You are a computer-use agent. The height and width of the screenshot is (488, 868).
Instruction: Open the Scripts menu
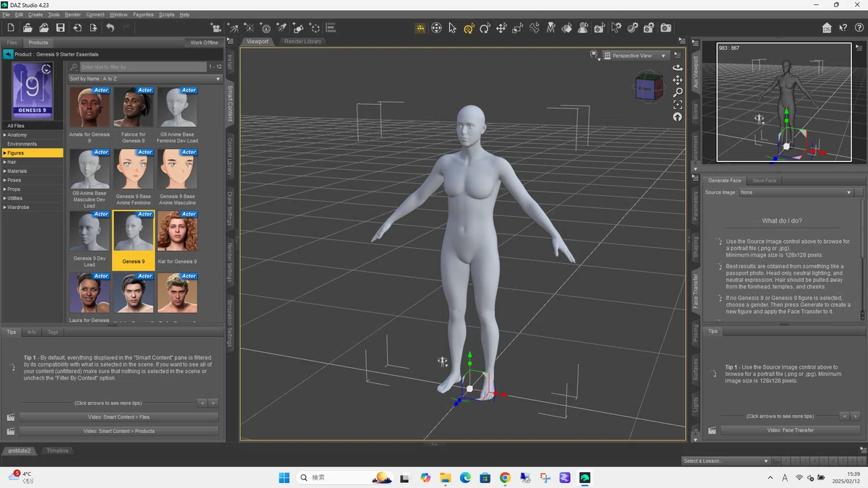[166, 14]
